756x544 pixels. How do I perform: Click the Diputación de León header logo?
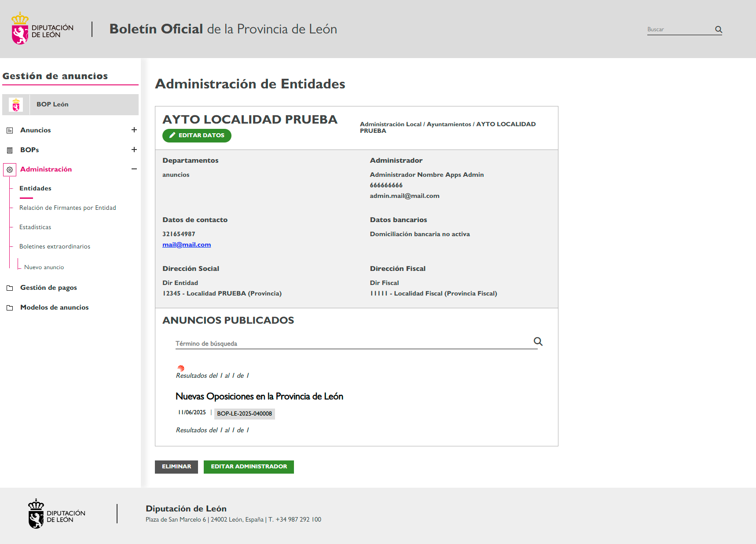click(x=42, y=29)
